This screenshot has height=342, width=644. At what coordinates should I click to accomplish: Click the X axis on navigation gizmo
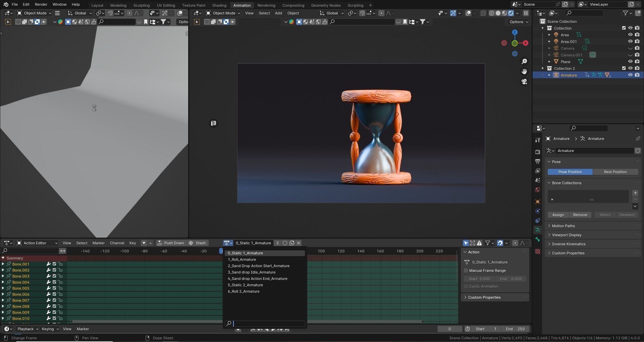[526, 43]
